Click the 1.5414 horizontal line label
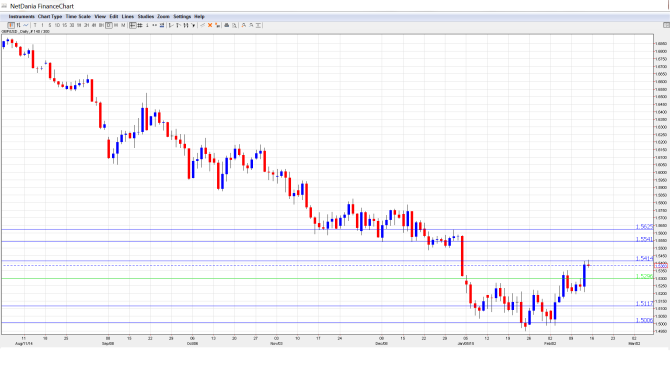Screen dimensions: 670x377 click(644, 258)
